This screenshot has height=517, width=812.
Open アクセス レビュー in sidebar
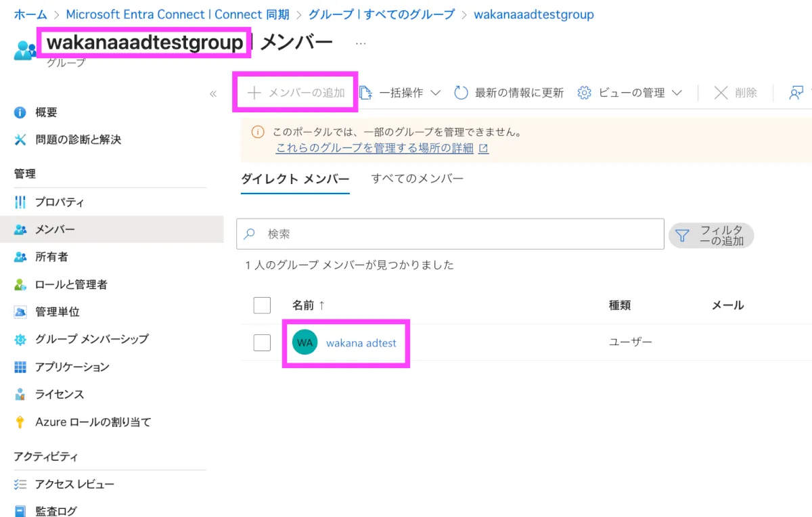coord(74,485)
